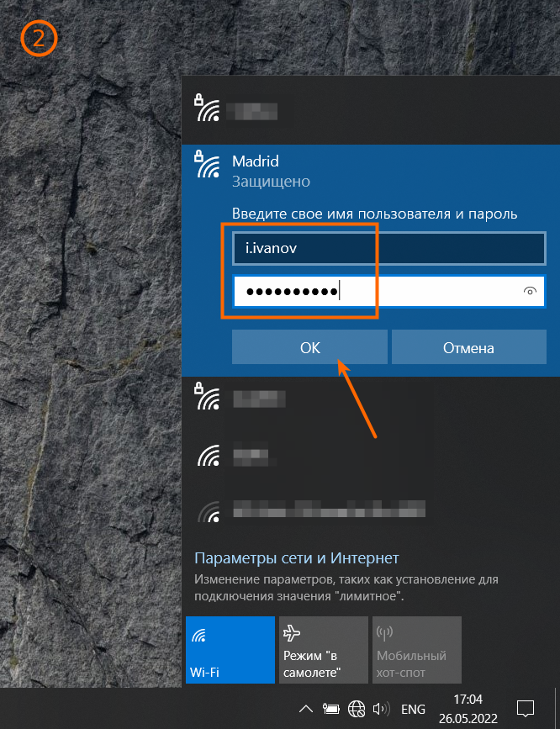
Task: Expand hidden tray icons chevron
Action: [306, 708]
